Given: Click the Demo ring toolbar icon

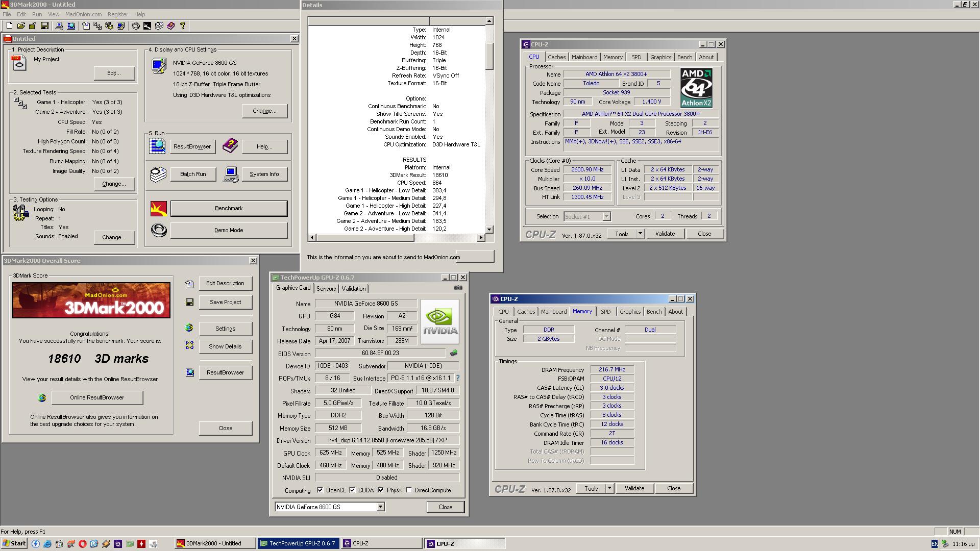Looking at the screenshot, I should tap(136, 26).
